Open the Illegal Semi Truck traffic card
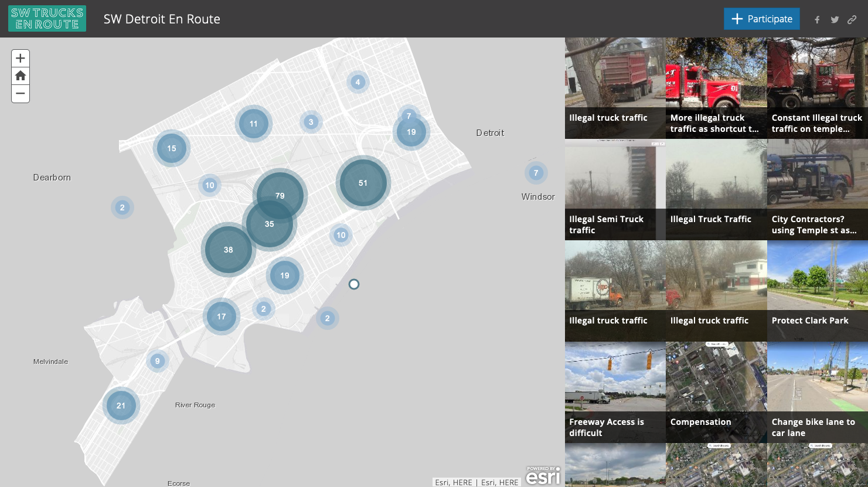The image size is (868, 487). click(x=615, y=189)
